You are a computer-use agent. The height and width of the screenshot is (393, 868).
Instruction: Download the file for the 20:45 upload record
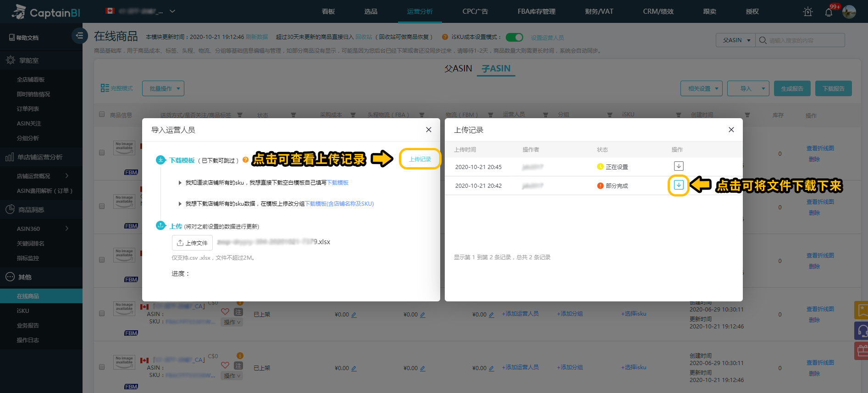pyautogui.click(x=679, y=166)
